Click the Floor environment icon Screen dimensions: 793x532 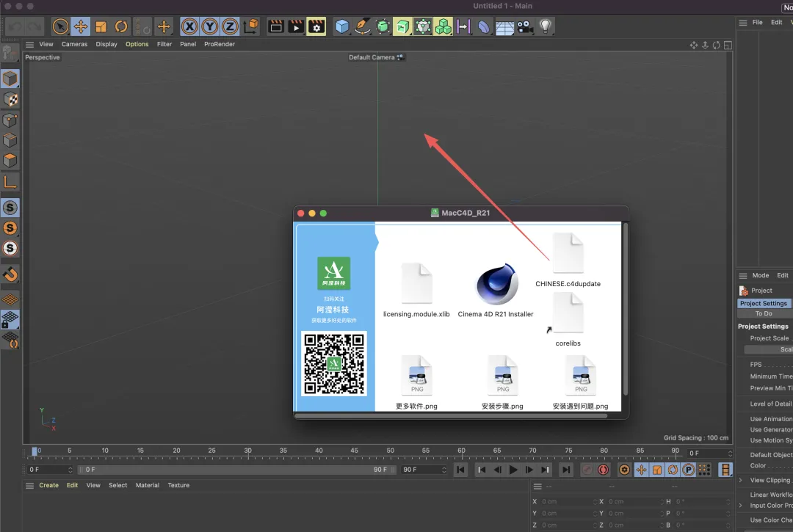504,26
